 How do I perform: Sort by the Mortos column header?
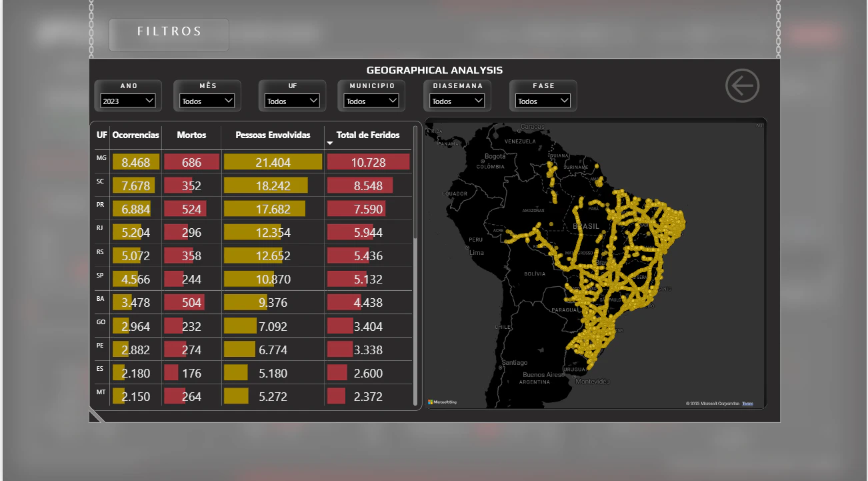191,135
